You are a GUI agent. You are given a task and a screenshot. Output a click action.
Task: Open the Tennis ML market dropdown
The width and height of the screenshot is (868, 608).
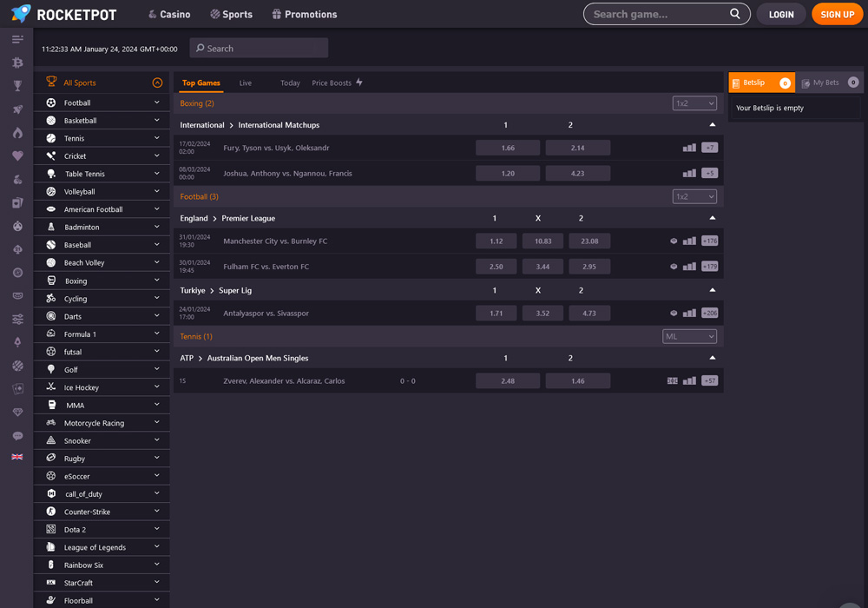coord(690,337)
